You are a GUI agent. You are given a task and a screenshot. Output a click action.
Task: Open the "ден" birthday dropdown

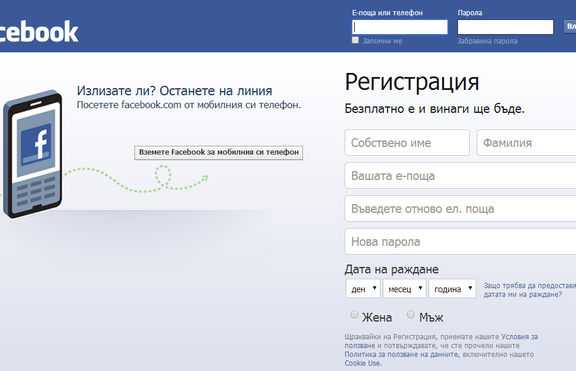(363, 289)
